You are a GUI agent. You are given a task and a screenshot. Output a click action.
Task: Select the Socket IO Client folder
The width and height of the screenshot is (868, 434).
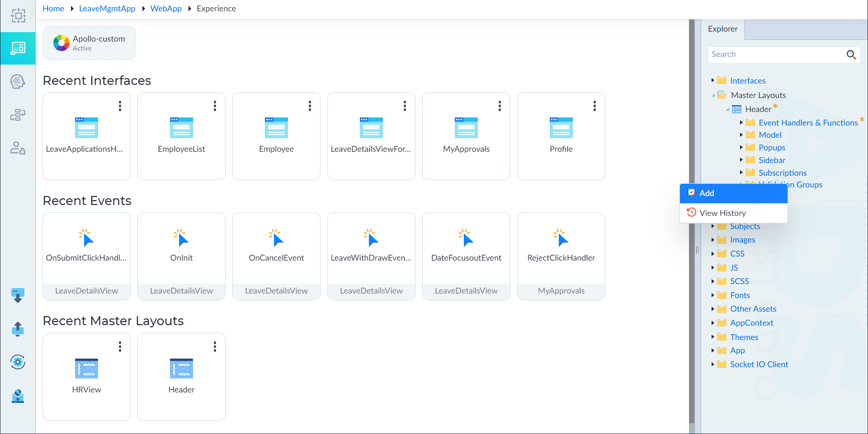(x=759, y=364)
